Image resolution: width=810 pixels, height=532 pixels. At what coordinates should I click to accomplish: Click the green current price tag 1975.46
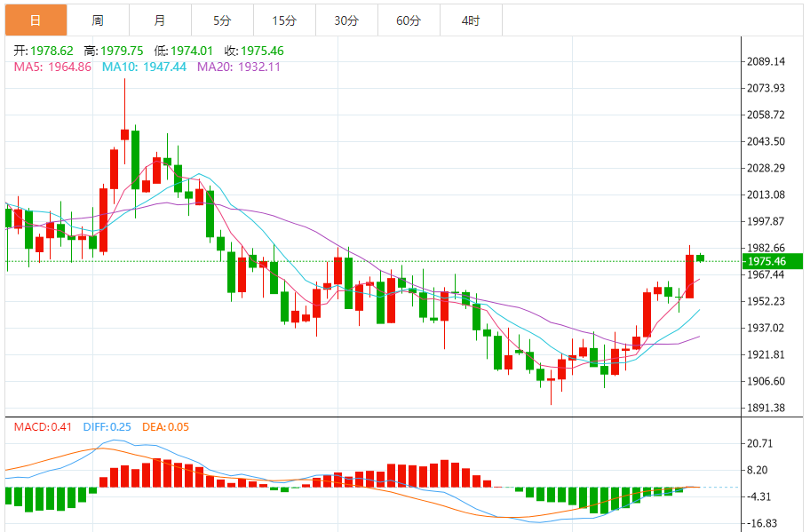pyautogui.click(x=773, y=261)
